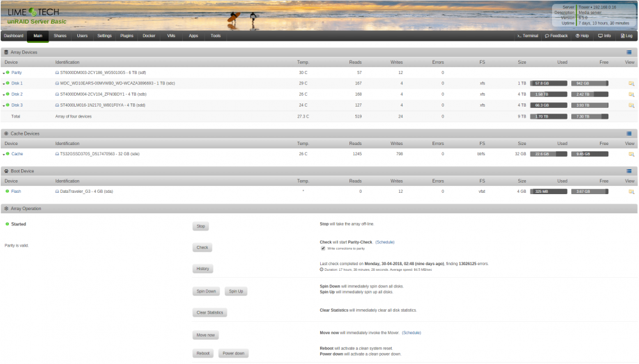Open Disk 3 device link
This screenshot has width=639, height=364.
(x=17, y=105)
